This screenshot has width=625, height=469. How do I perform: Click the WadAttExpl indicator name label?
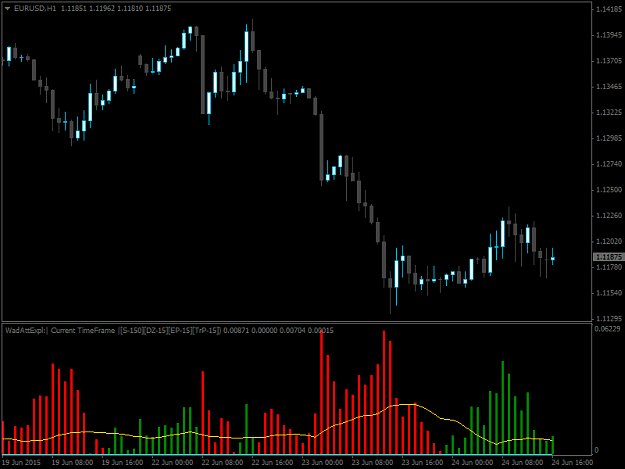click(x=26, y=330)
